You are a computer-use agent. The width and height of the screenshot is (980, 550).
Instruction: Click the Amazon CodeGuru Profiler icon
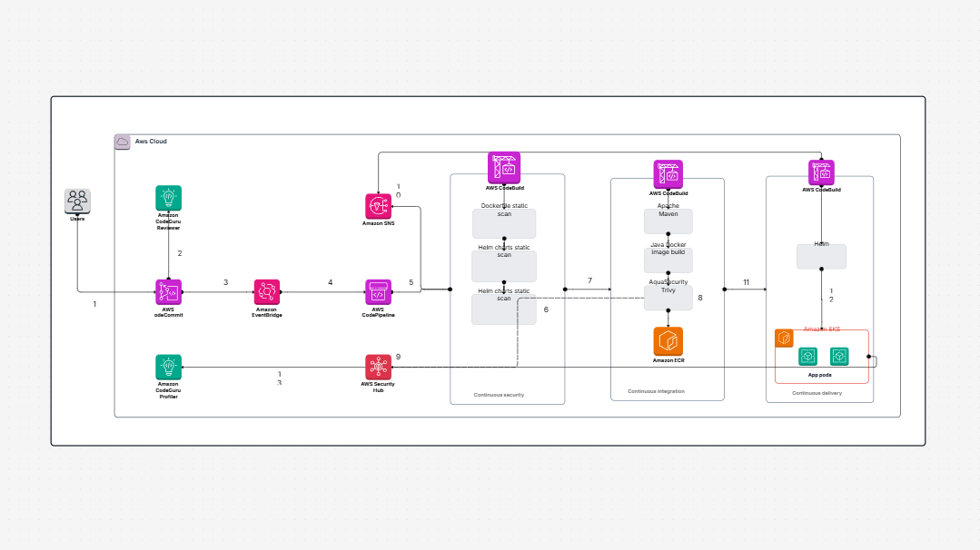click(x=169, y=367)
